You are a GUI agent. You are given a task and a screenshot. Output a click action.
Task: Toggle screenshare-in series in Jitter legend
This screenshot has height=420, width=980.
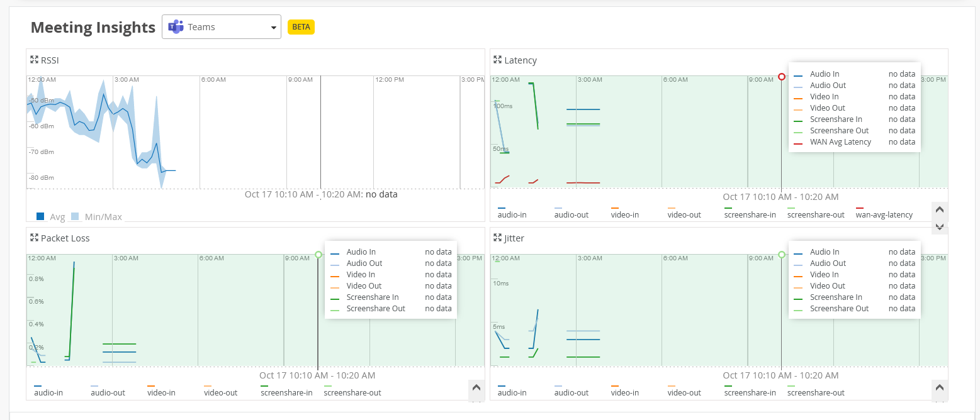(x=750, y=392)
